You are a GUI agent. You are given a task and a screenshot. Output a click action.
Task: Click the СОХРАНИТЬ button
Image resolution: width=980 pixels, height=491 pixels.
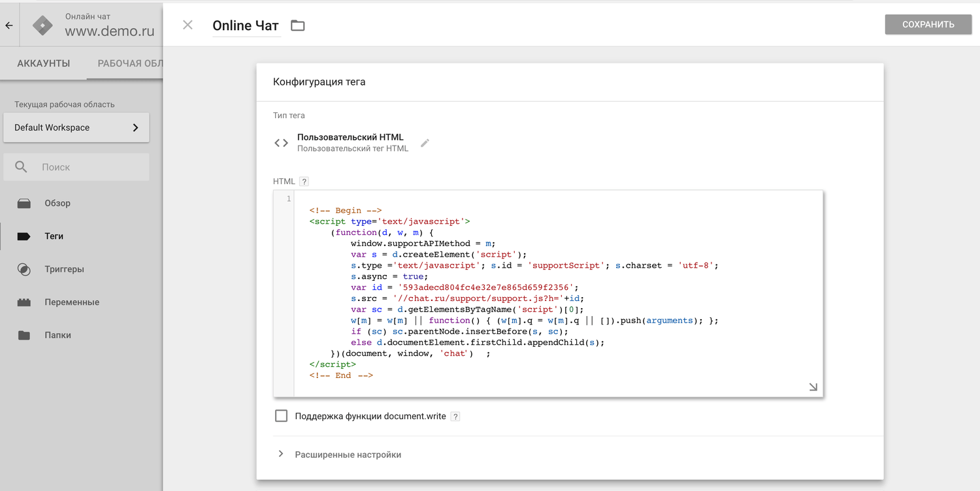pos(928,24)
